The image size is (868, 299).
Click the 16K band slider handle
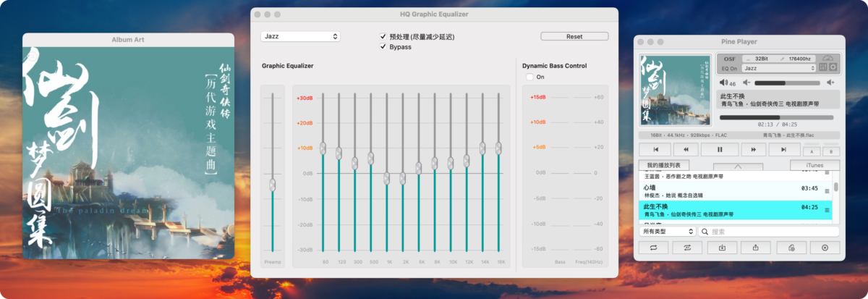[499, 148]
